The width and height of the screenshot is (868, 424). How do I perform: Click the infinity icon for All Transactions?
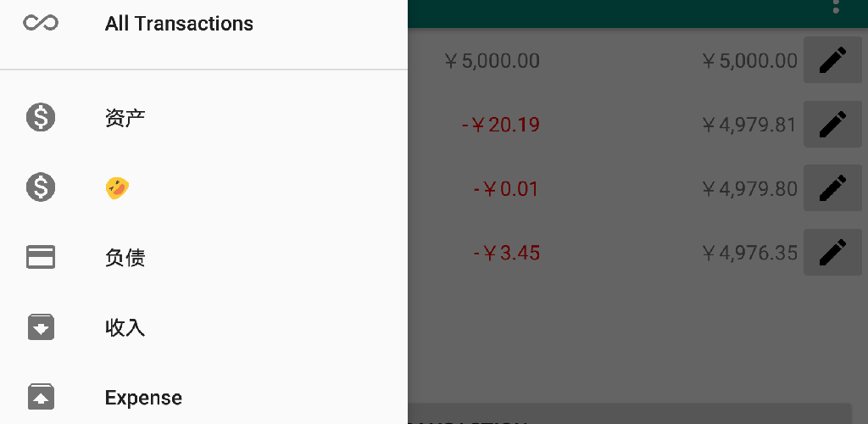coord(41,23)
